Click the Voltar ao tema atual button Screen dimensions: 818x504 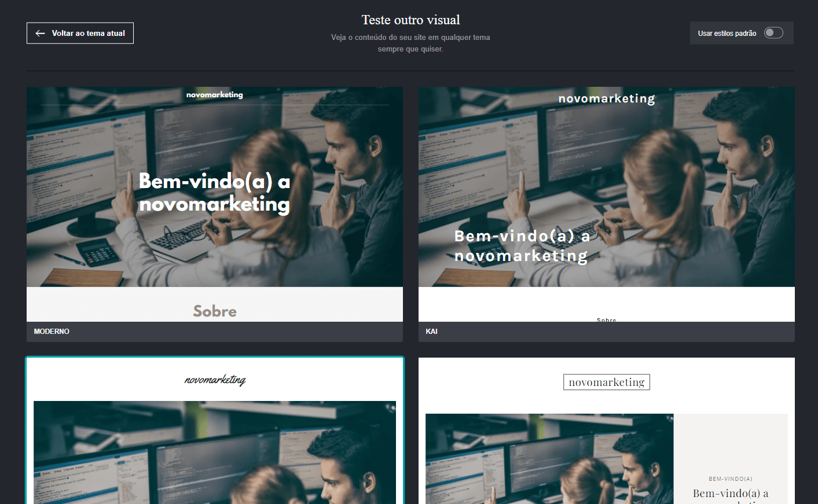pos(80,33)
